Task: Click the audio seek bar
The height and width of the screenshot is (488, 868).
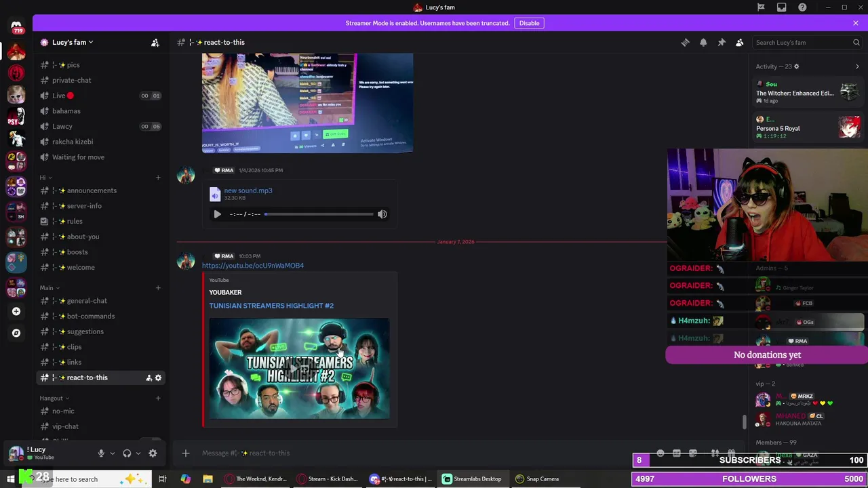Action: [x=319, y=214]
